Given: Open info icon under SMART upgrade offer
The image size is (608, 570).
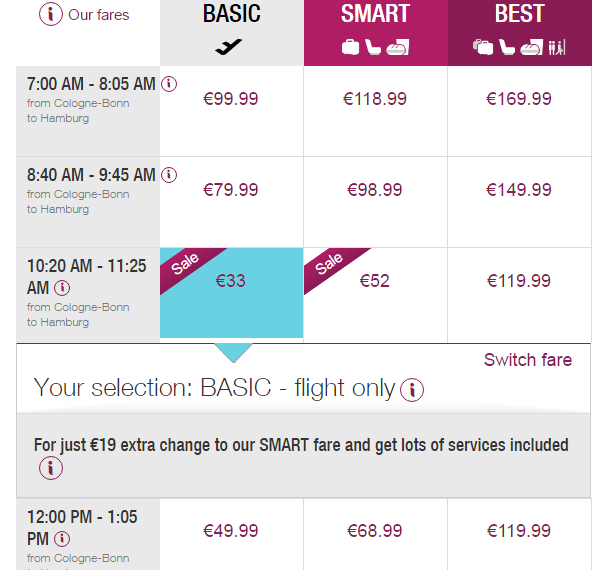Looking at the screenshot, I should pyautogui.click(x=50, y=468).
